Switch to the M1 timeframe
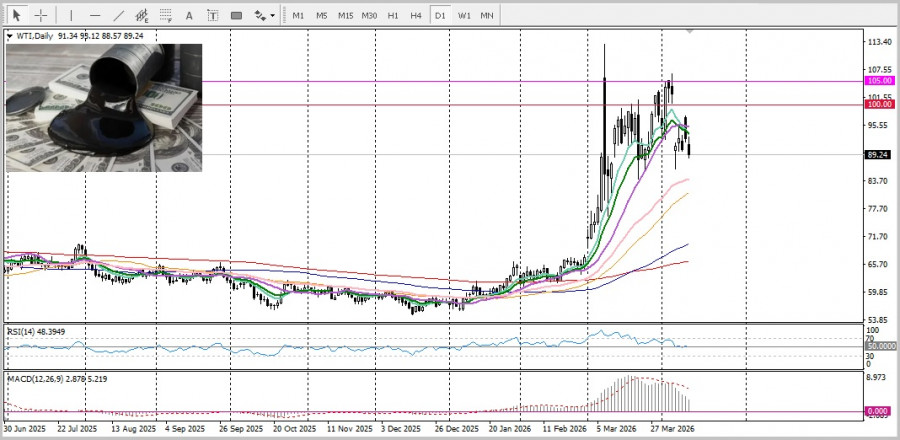Viewport: 900px width, 440px height. [x=298, y=15]
